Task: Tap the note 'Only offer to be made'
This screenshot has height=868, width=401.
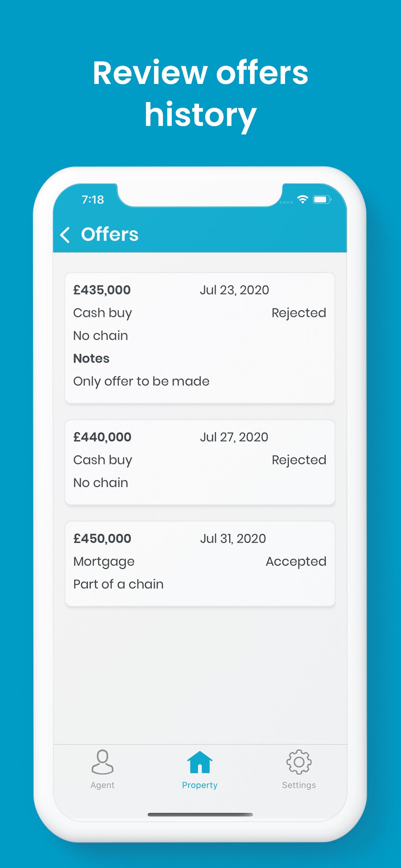Action: point(141,381)
